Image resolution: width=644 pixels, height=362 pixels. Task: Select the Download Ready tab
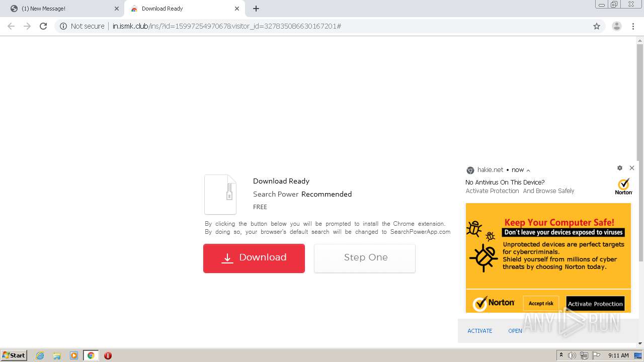click(184, 9)
